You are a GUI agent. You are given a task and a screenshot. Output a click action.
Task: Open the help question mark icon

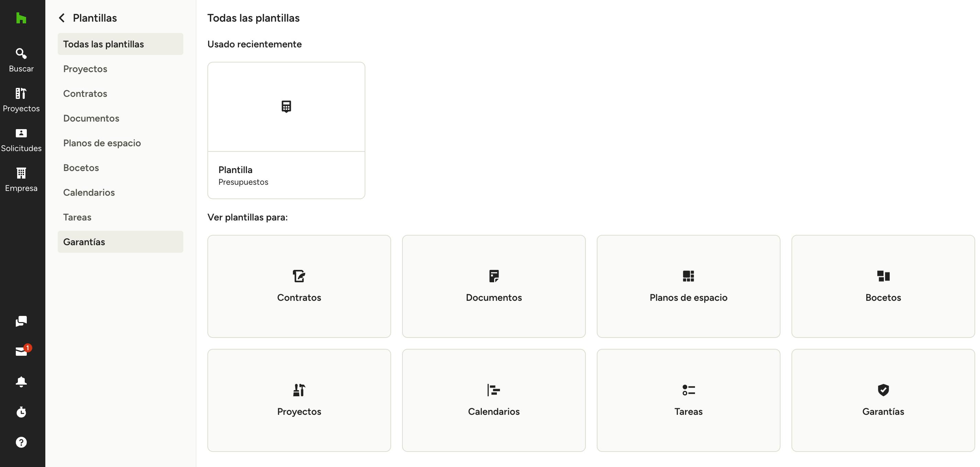[21, 442]
